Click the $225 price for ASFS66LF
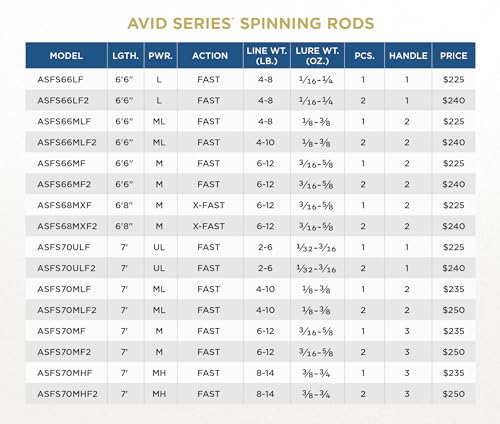 (x=453, y=80)
